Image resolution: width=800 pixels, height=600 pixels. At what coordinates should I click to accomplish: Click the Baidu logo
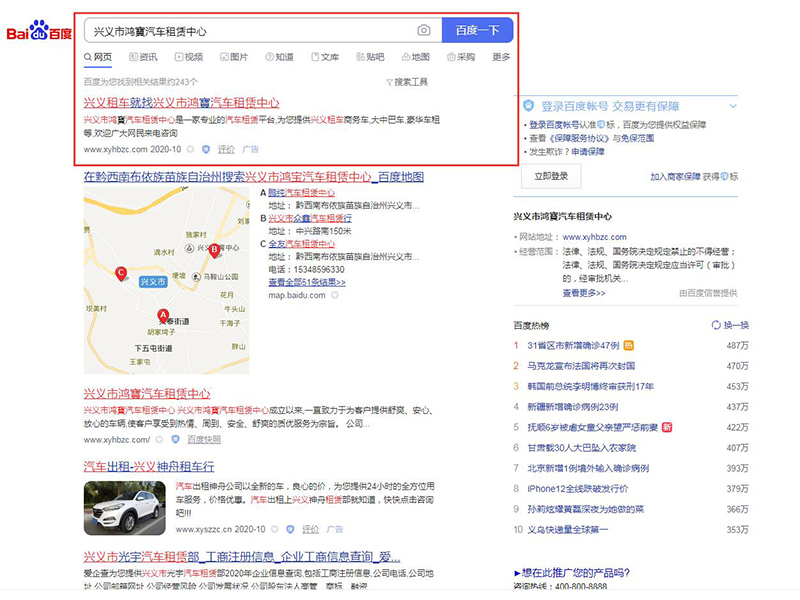point(39,31)
